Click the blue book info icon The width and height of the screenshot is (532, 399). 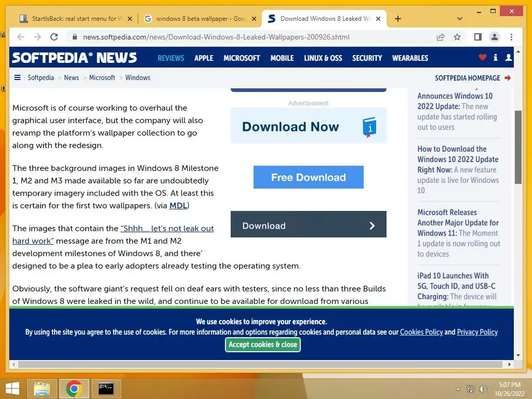pyautogui.click(x=369, y=127)
